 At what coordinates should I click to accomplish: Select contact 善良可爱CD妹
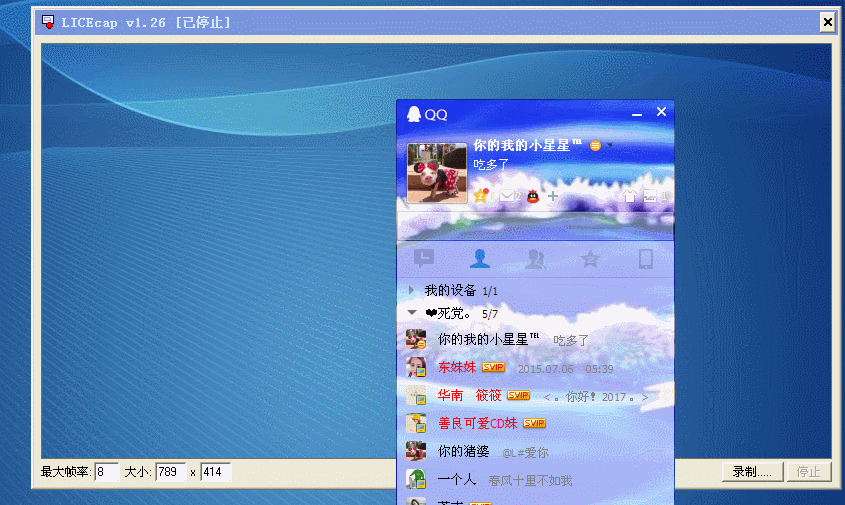coord(535,424)
